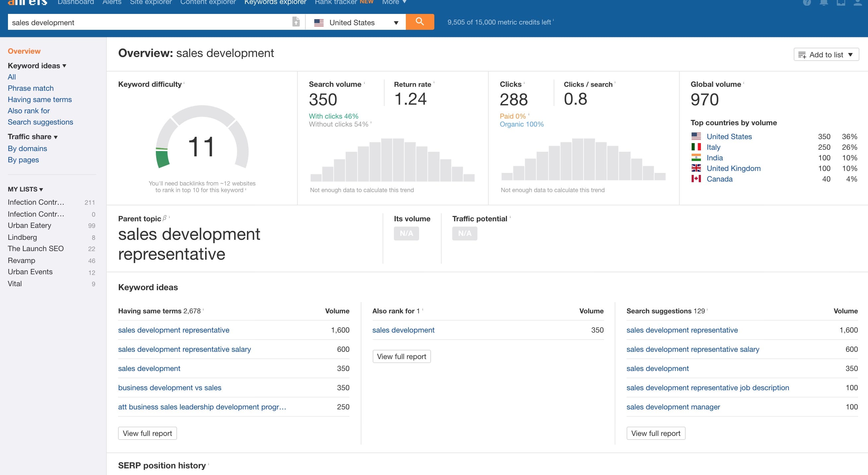Open the help question mark icon

click(x=807, y=3)
